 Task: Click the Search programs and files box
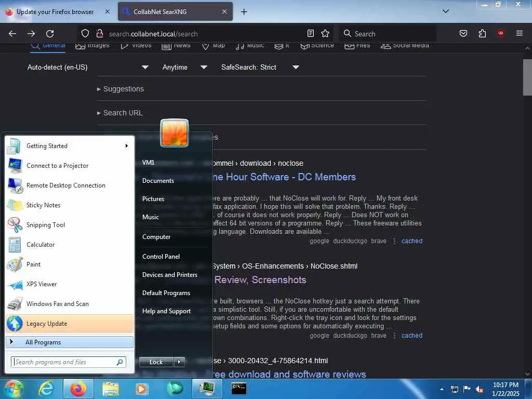point(69,362)
